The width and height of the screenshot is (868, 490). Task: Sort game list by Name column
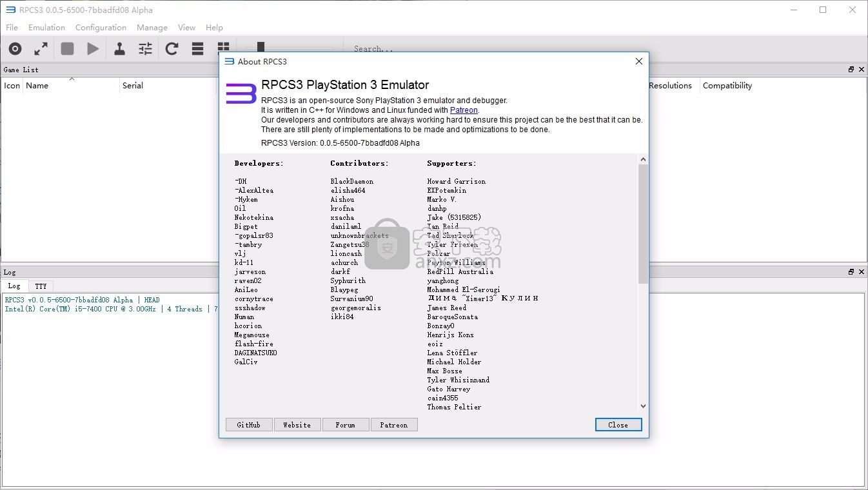point(71,85)
